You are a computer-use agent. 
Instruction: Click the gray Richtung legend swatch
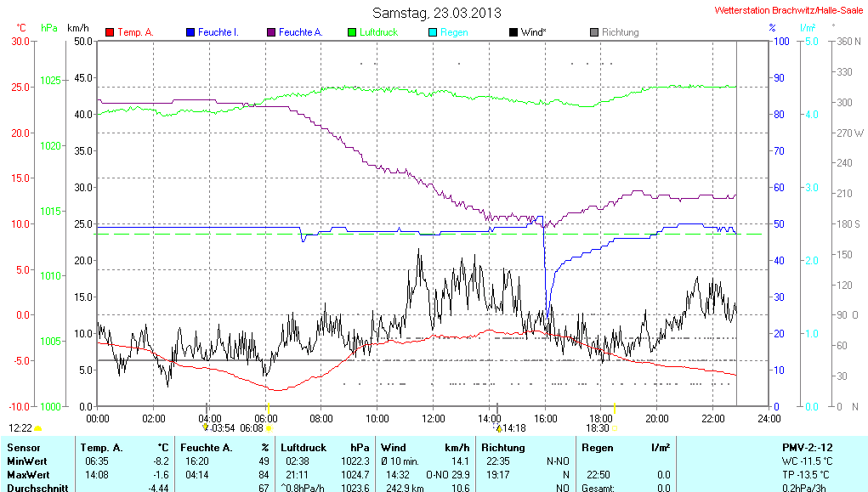click(594, 32)
